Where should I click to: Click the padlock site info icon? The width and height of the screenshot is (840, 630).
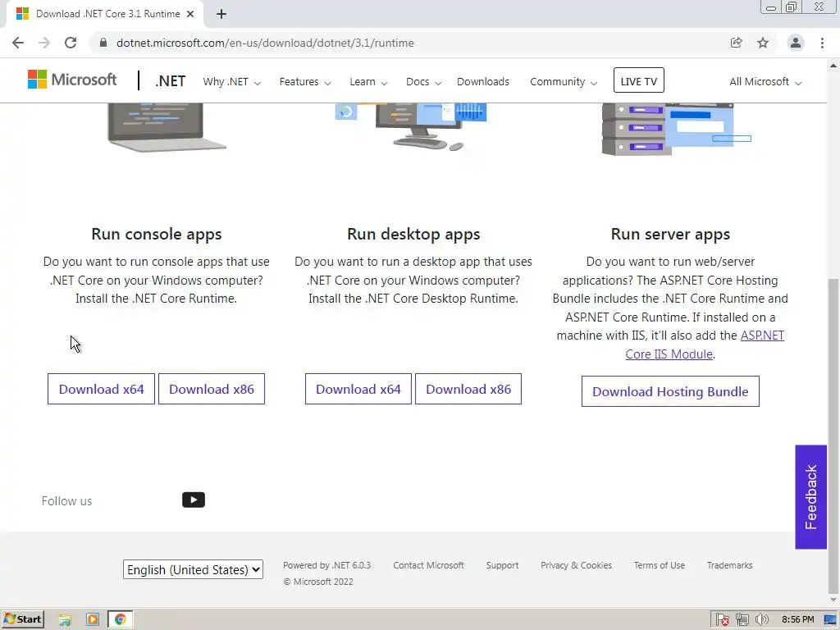[x=103, y=43]
